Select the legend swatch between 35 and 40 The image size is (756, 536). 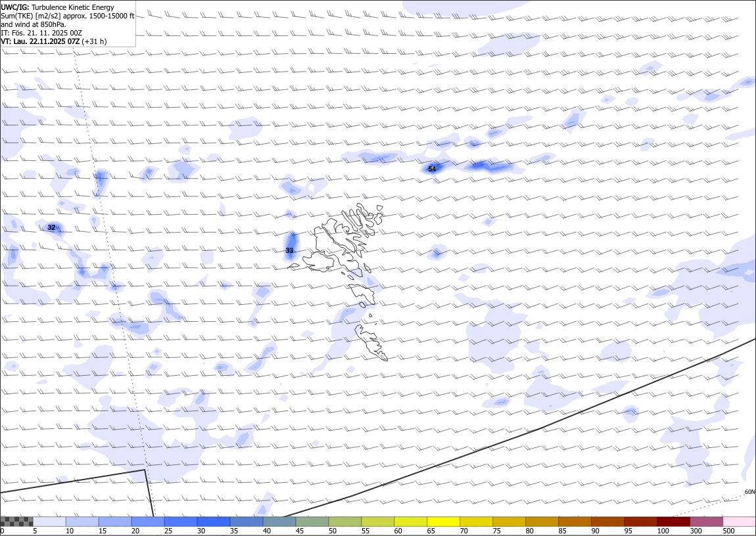click(247, 522)
